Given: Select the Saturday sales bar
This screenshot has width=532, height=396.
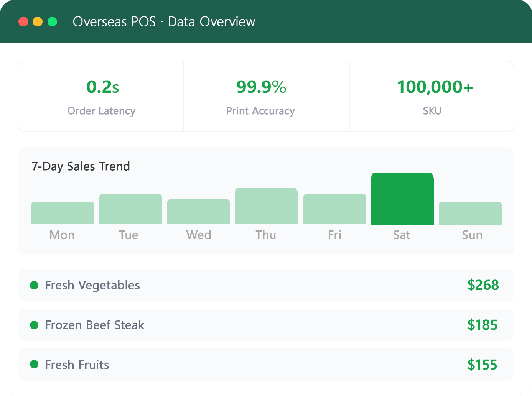Looking at the screenshot, I should coord(402,199).
